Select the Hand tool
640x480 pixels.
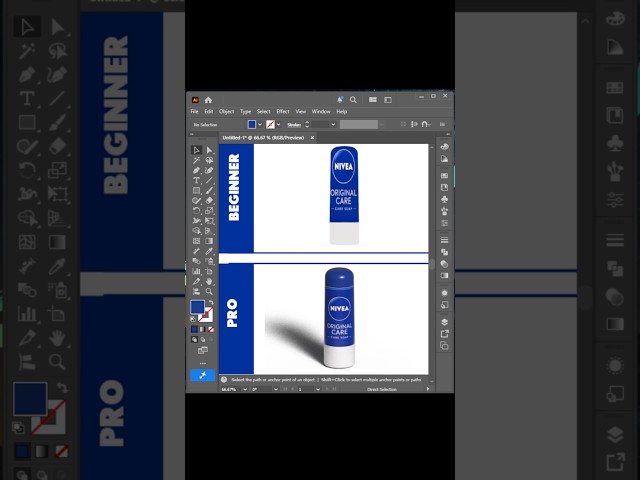209,281
